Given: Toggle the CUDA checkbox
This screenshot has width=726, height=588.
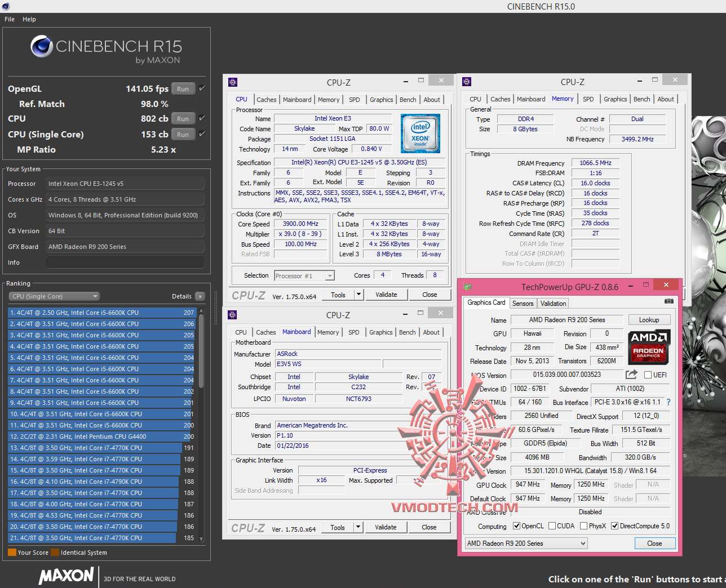Looking at the screenshot, I should pyautogui.click(x=552, y=526).
